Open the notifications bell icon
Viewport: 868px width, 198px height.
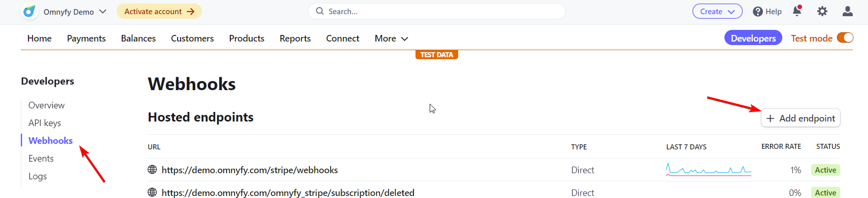pyautogui.click(x=797, y=11)
